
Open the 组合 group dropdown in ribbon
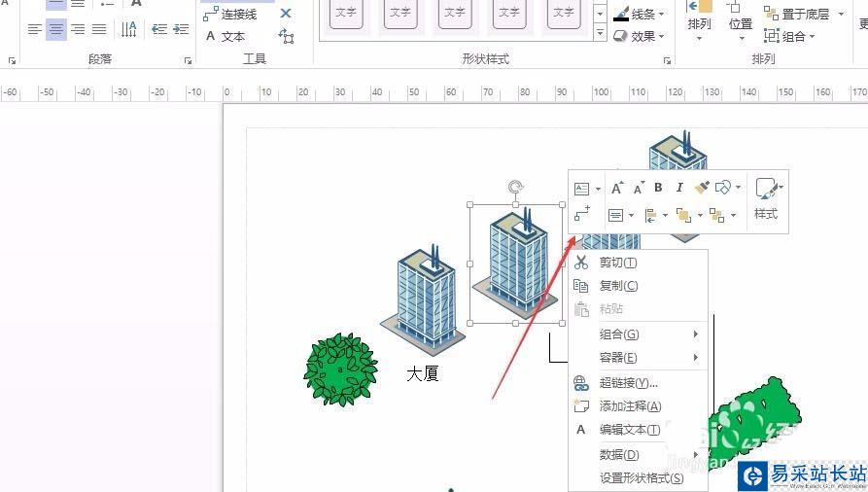coord(789,37)
